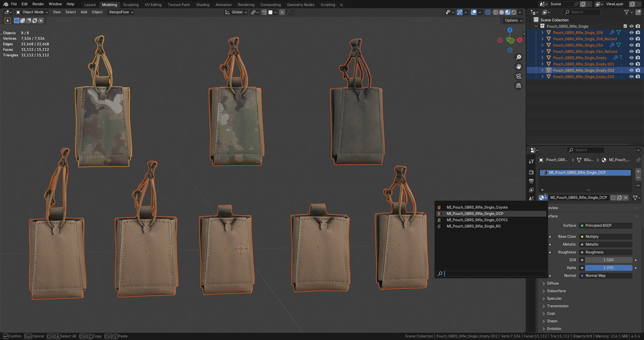Click the Alpha value slider
The width and height of the screenshot is (644, 340).
point(608,268)
